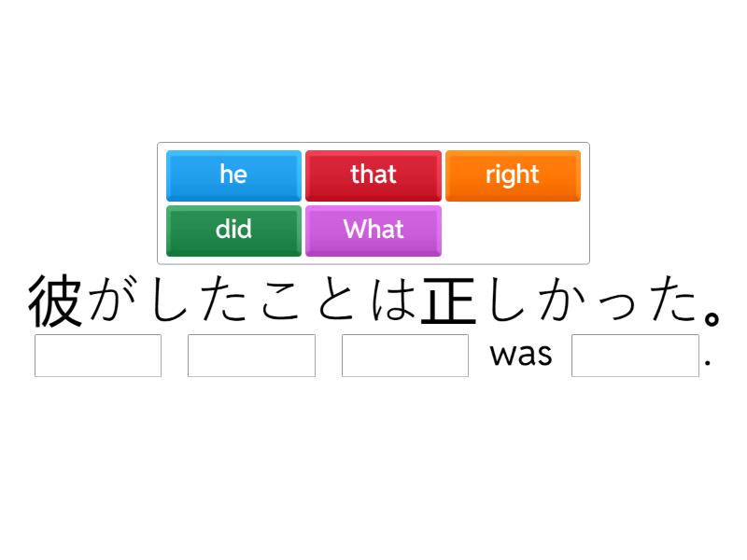Tap the tile labeled 'that'
The width and height of the screenshot is (747, 560).
point(373,175)
